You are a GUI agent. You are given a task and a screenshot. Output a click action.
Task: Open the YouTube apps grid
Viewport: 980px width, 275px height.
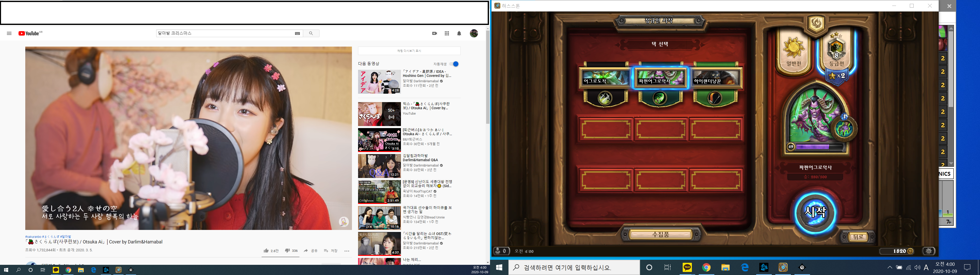coord(447,33)
